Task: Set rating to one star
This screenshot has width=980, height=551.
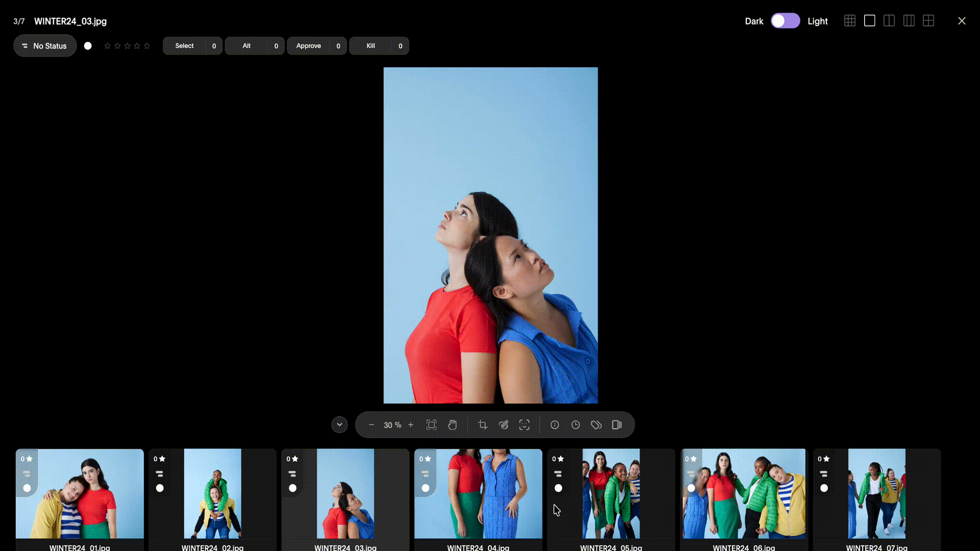Action: pos(108,46)
